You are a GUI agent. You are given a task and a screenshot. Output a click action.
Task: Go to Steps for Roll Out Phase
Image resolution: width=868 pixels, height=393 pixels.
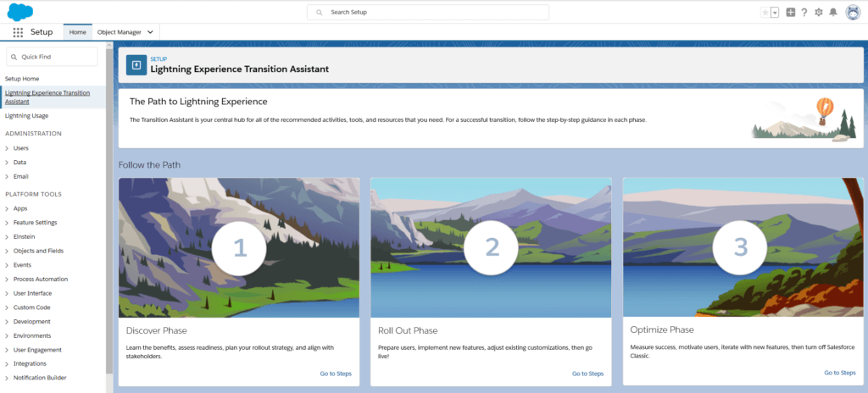click(x=588, y=374)
